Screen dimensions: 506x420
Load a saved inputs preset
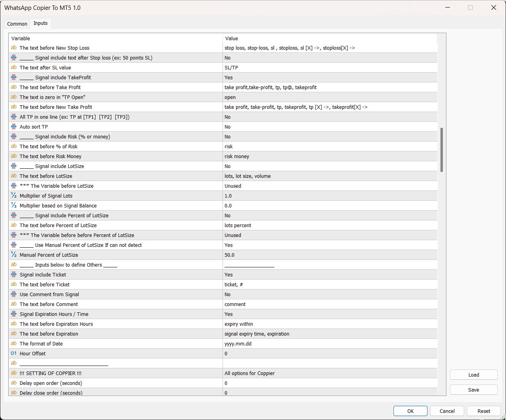[474, 375]
